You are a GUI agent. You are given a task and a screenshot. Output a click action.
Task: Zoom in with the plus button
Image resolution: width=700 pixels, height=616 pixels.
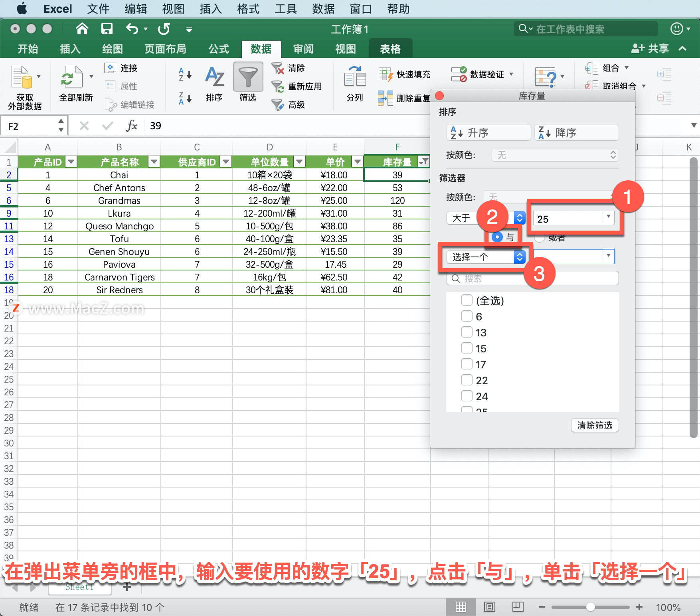(639, 607)
